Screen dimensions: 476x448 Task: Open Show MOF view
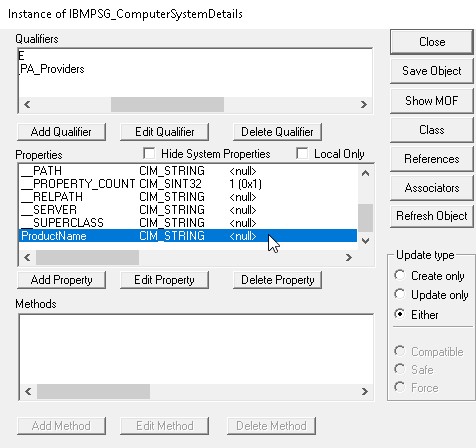432,100
